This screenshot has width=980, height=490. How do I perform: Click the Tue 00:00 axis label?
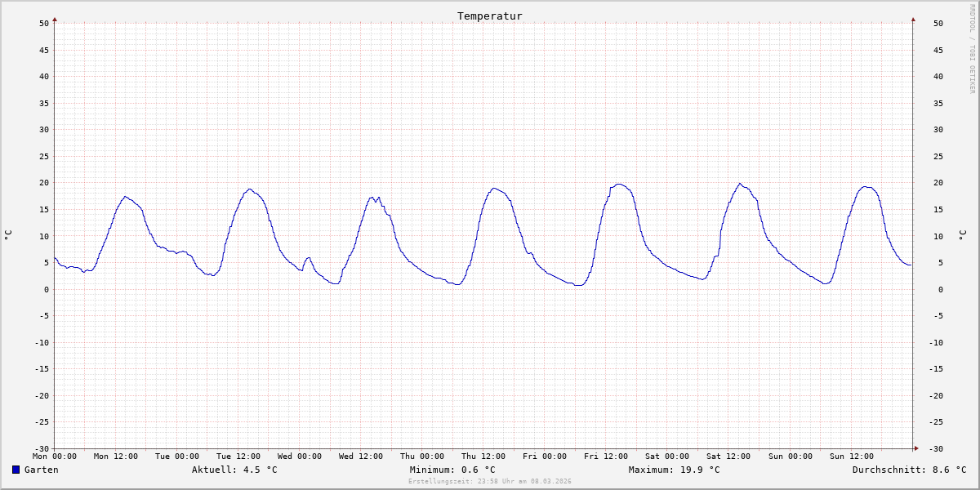(x=177, y=457)
